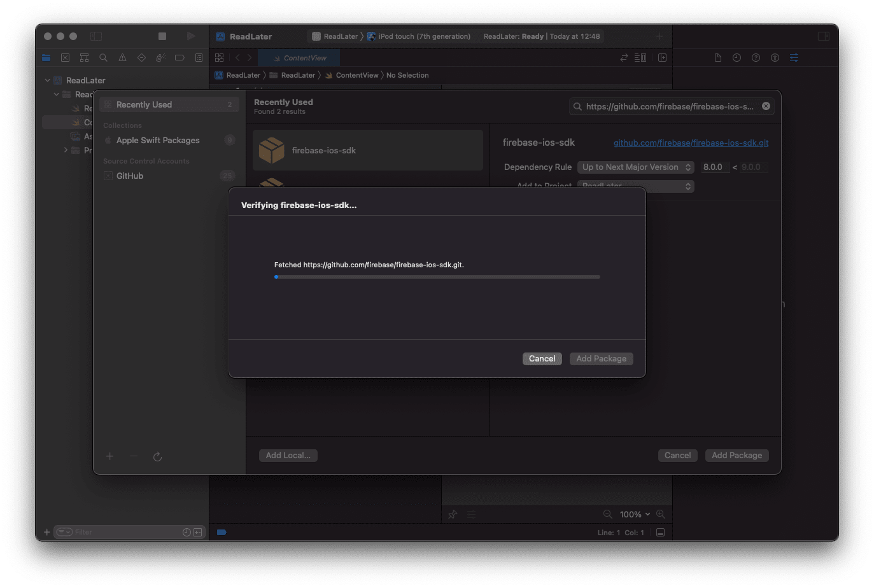The image size is (874, 588).
Task: Open the Add to Project dropdown
Action: click(x=635, y=186)
